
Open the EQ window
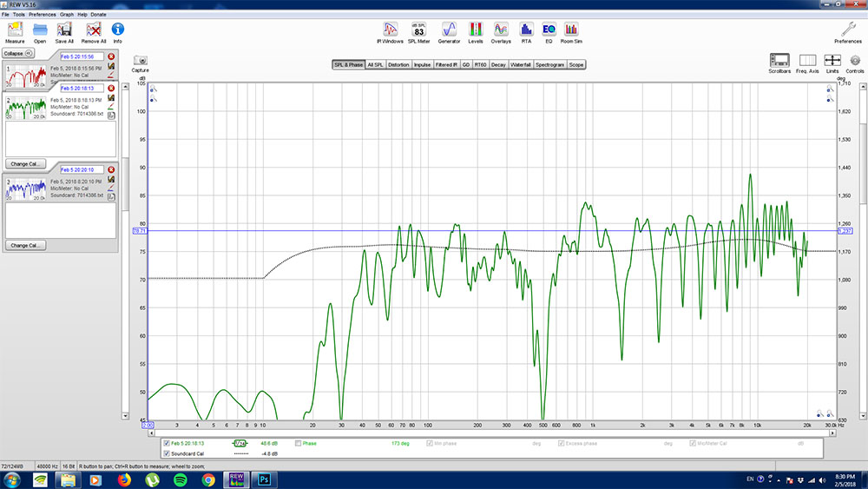(x=549, y=33)
